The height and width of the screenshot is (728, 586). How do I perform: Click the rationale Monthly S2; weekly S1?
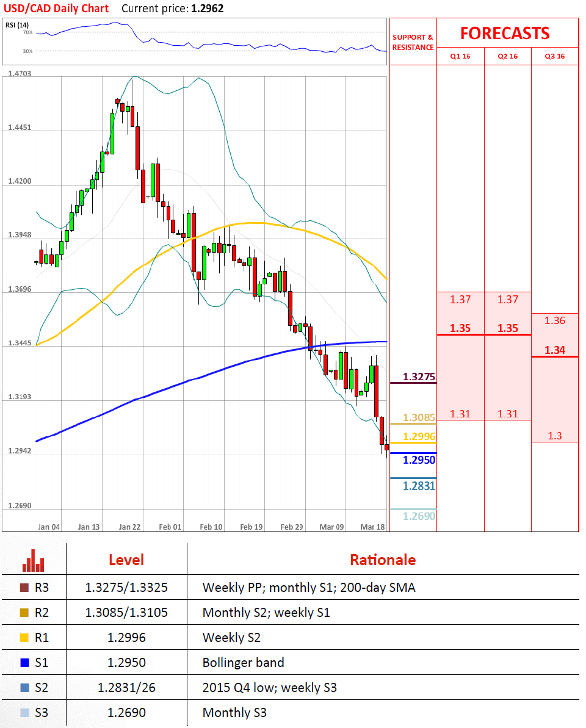pyautogui.click(x=266, y=613)
